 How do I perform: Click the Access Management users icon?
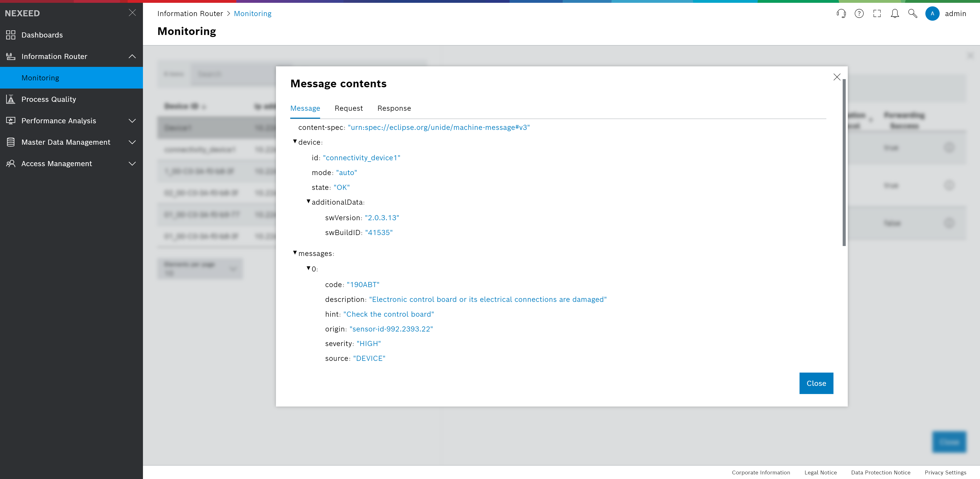coord(11,164)
